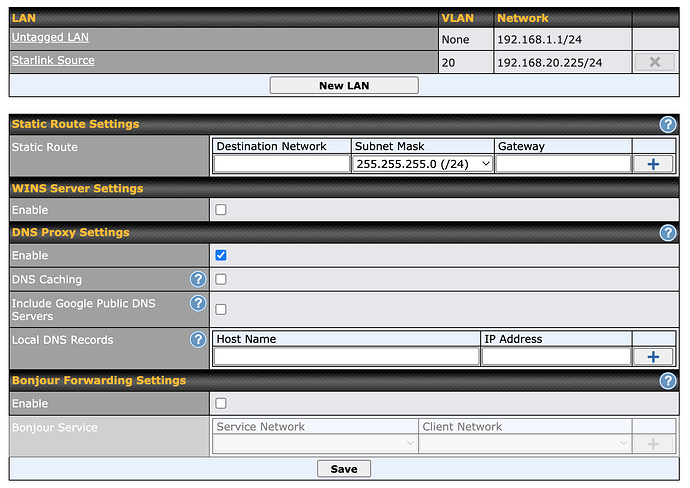Toggle the DNS Caching checkbox
Viewport: 690px width, 488px height.
(221, 280)
